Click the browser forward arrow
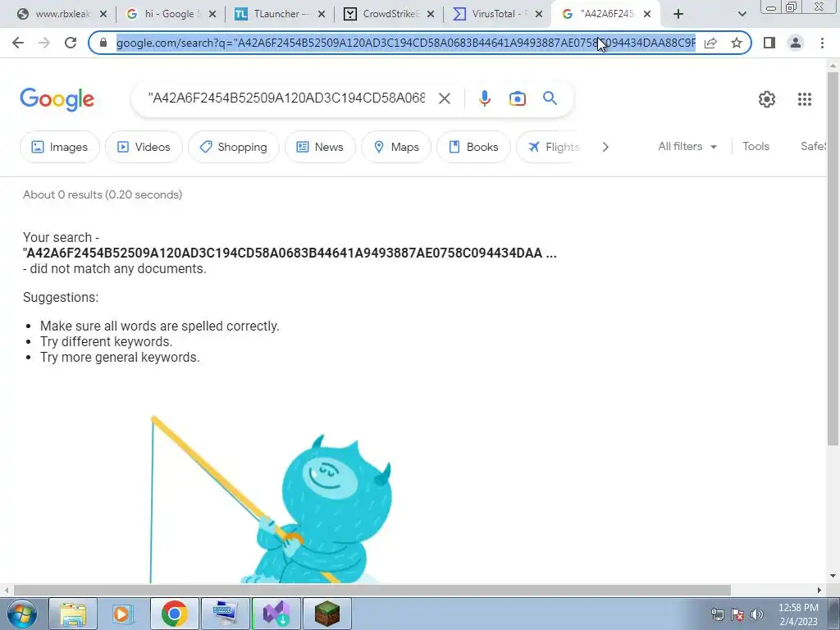 (x=44, y=43)
